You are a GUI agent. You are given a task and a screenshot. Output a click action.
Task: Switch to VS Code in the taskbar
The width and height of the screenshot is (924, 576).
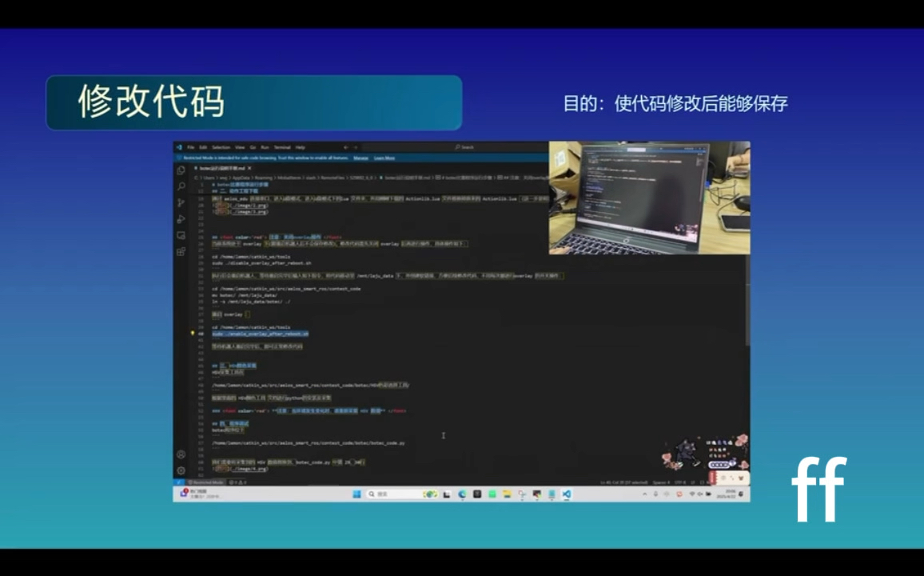coord(566,494)
